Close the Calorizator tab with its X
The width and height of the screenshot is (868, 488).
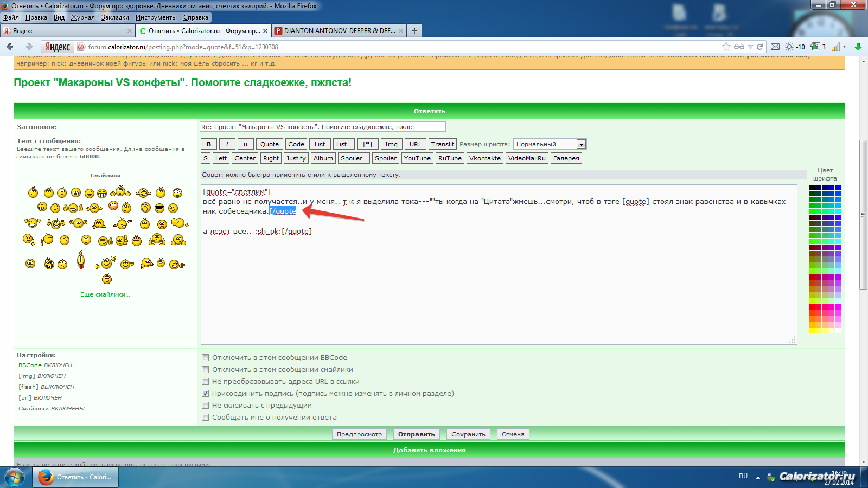tap(265, 31)
